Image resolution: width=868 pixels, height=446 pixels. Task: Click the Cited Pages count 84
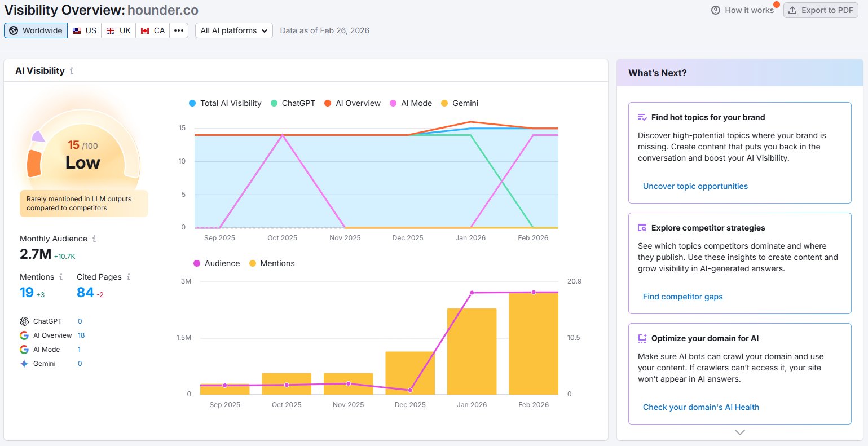(x=85, y=292)
